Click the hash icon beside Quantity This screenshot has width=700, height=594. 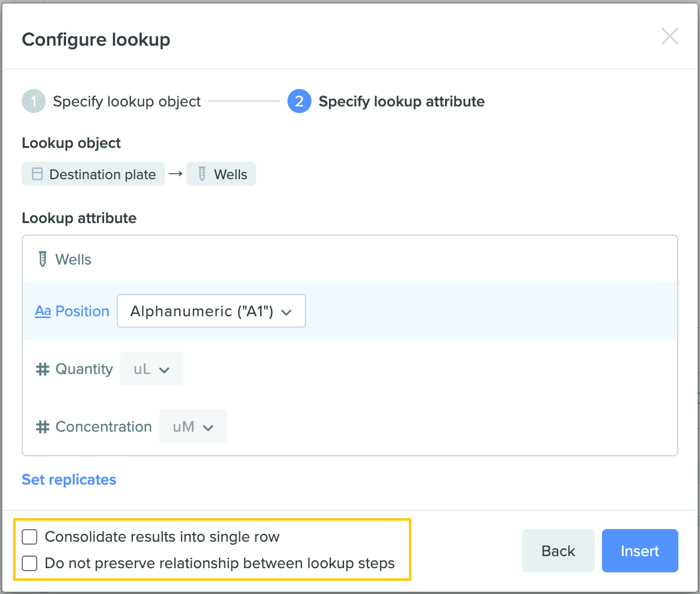pos(43,369)
